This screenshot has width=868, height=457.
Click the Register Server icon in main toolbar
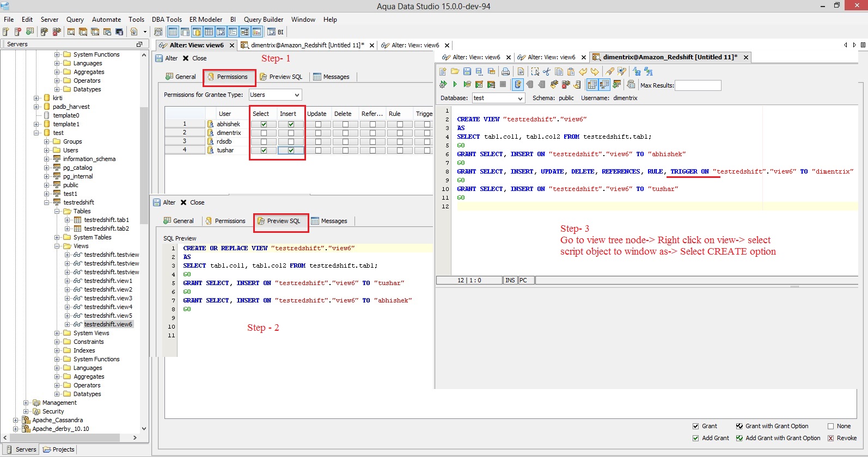coord(6,32)
